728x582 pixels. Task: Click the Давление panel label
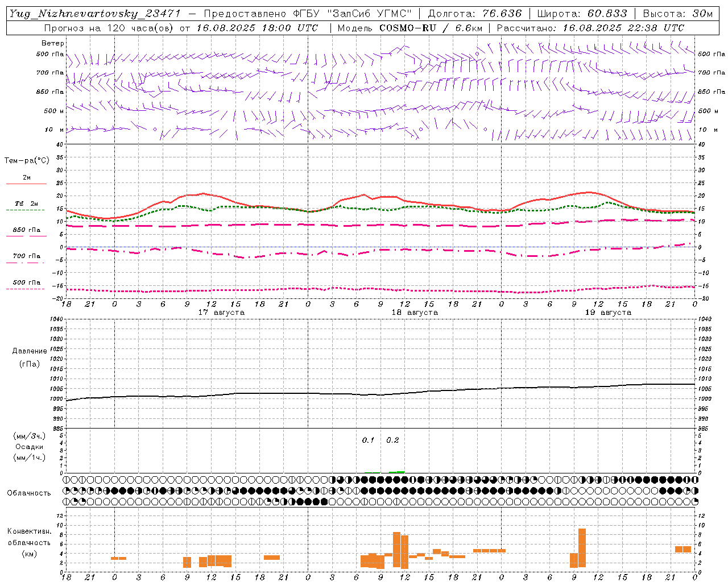(30, 351)
